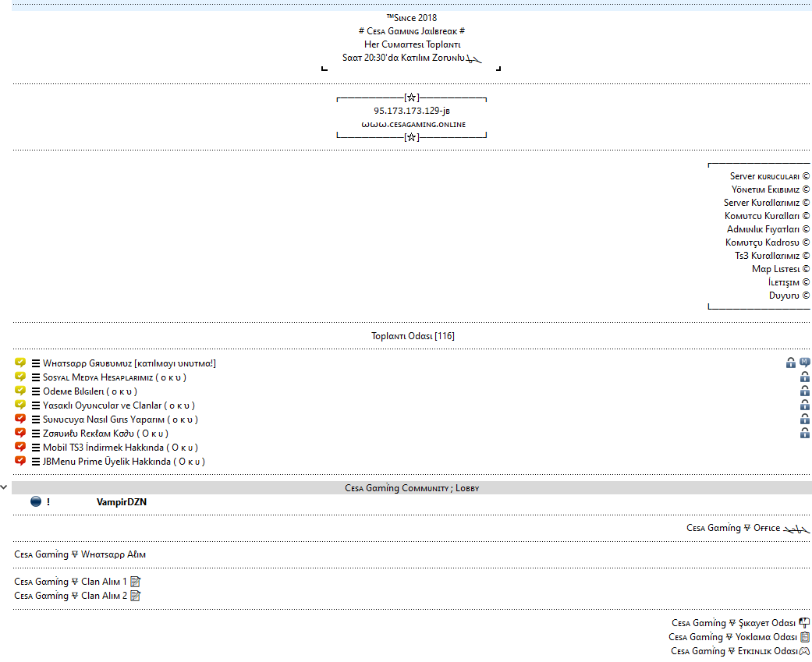Open Odeme Bilgileri channel
812x662 pixels.
point(90,391)
